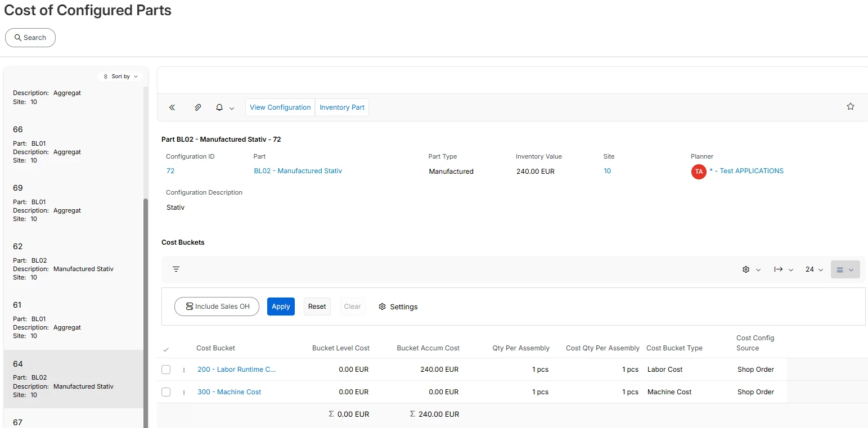Open the Cost Buckets filter icon

click(176, 269)
